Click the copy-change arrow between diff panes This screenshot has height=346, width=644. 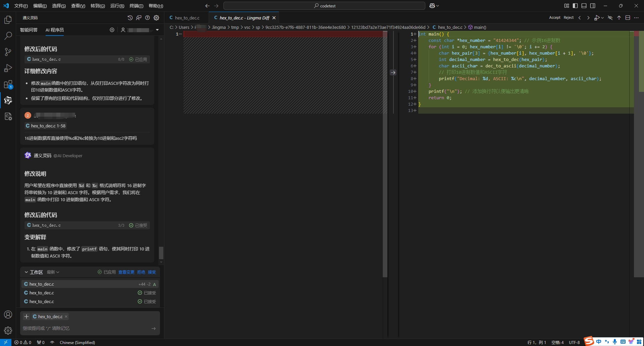[393, 72]
